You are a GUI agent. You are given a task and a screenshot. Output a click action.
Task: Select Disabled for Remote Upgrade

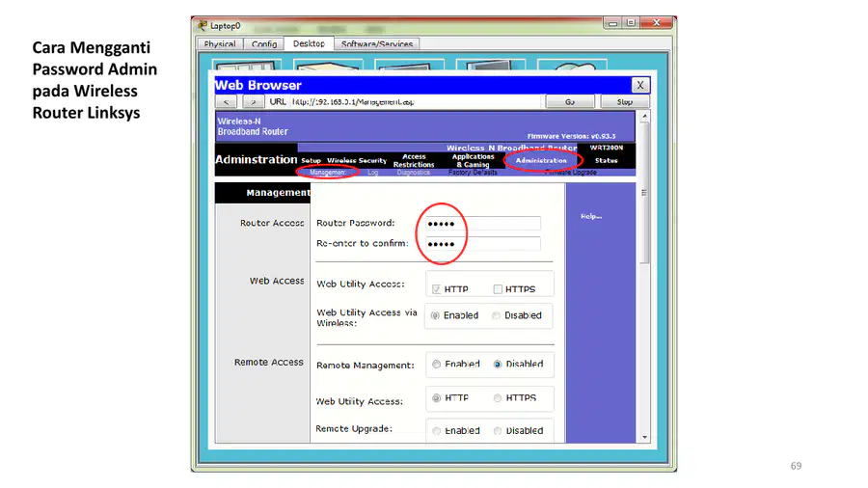[x=497, y=430]
